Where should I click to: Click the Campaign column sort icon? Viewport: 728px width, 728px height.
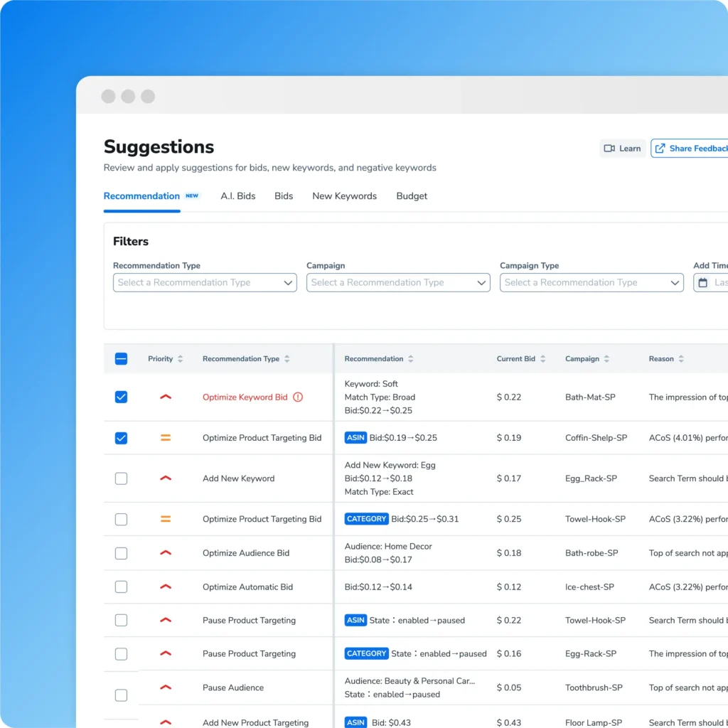point(607,359)
